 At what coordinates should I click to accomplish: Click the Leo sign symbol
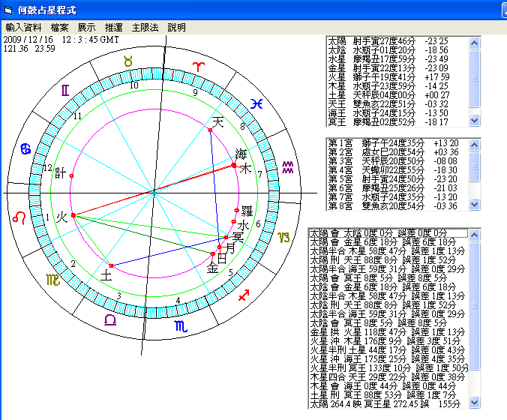[19, 218]
